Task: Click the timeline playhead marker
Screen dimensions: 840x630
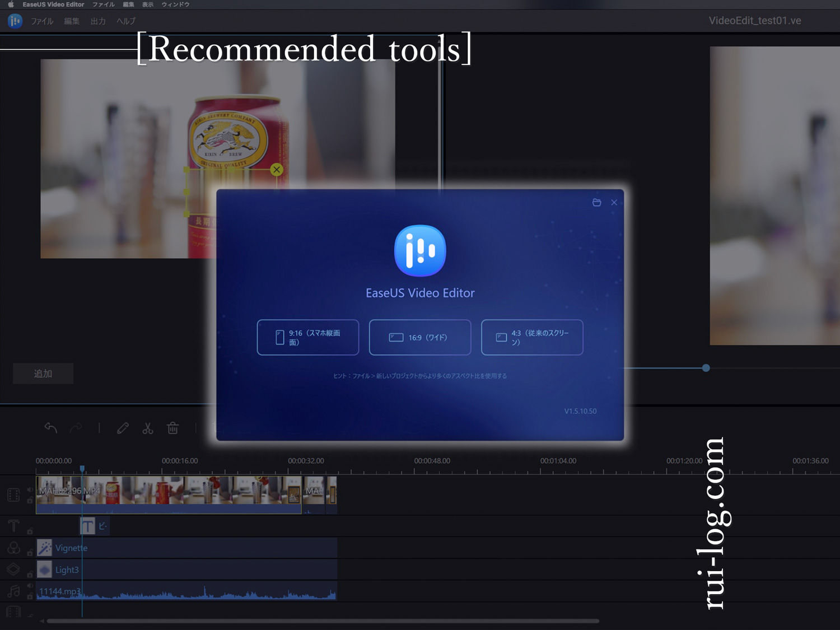Action: 82,469
